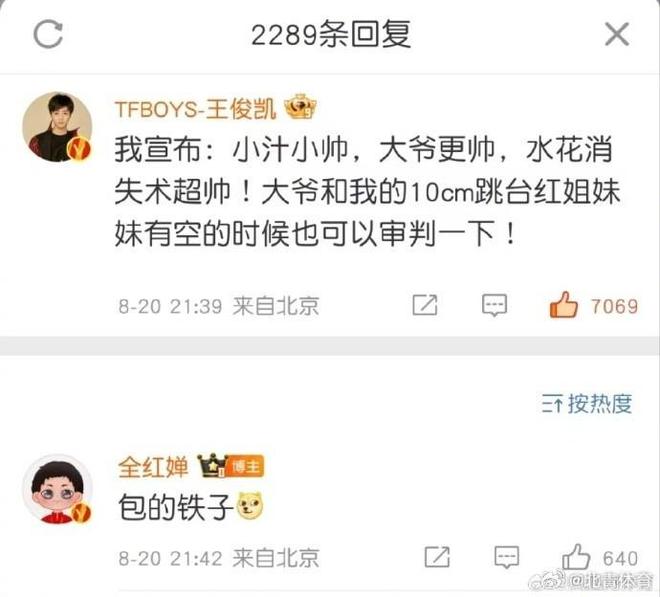The width and height of the screenshot is (660, 597).
Task: Repost the 全红婵 reply via share icon
Action: click(437, 557)
